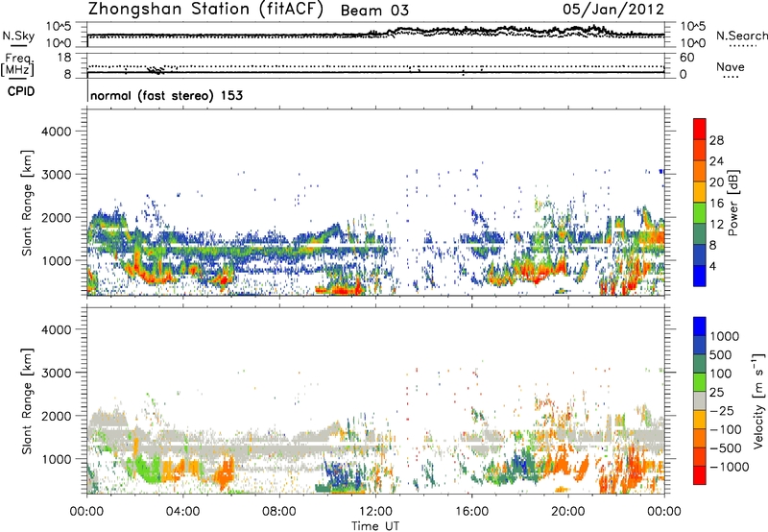The image size is (768, 532).
Task: Click the '04:00' time tick label
Action: [x=182, y=512]
